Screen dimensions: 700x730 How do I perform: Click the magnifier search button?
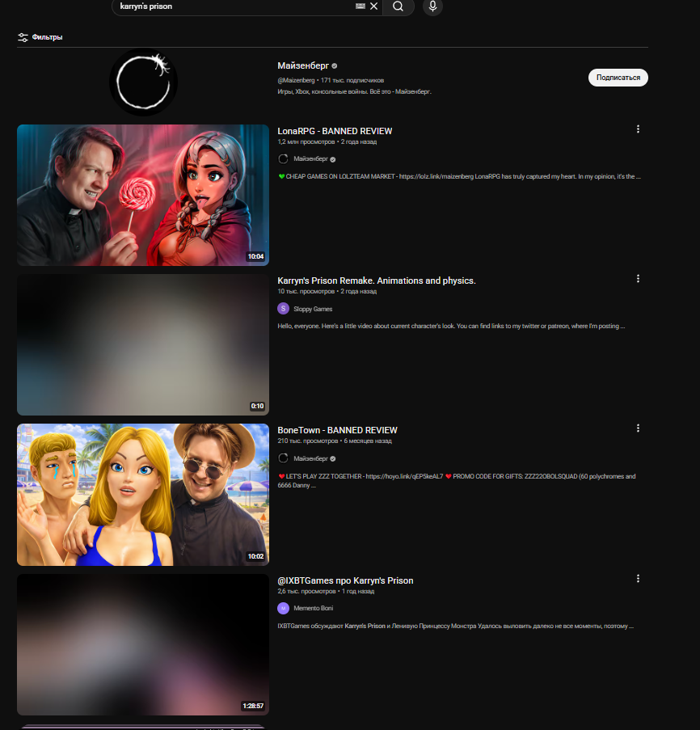point(398,6)
